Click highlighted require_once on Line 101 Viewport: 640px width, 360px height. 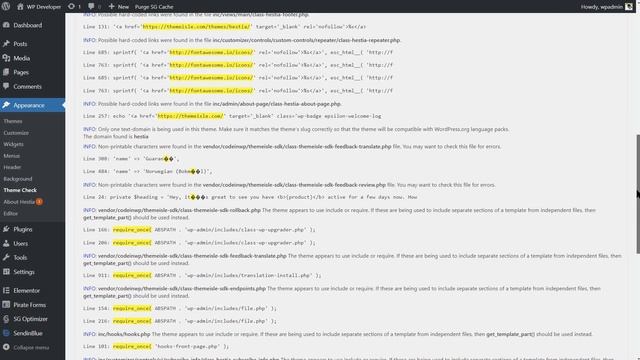132,347
